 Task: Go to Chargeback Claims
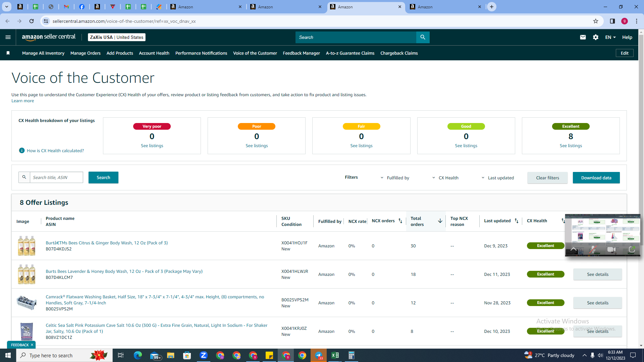coord(399,53)
